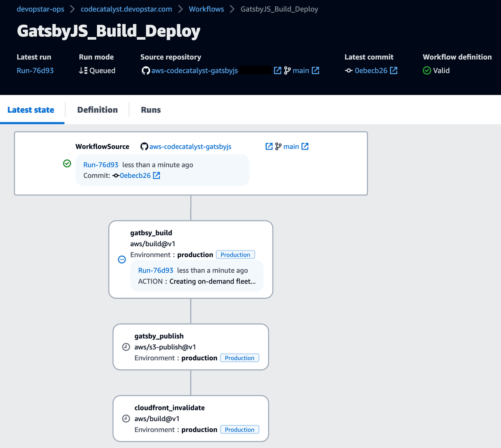Click the commit icon beside 0ebecb26
501x448 pixels.
click(348, 71)
